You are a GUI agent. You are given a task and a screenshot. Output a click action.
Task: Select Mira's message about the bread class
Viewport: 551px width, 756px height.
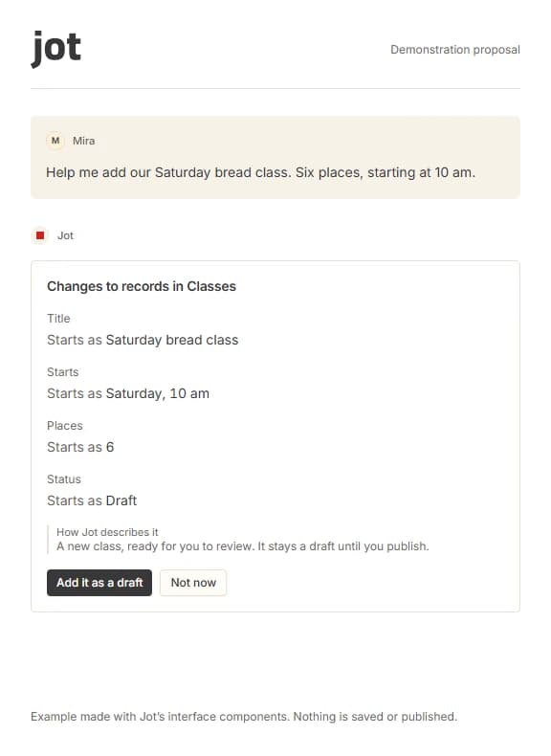(261, 172)
